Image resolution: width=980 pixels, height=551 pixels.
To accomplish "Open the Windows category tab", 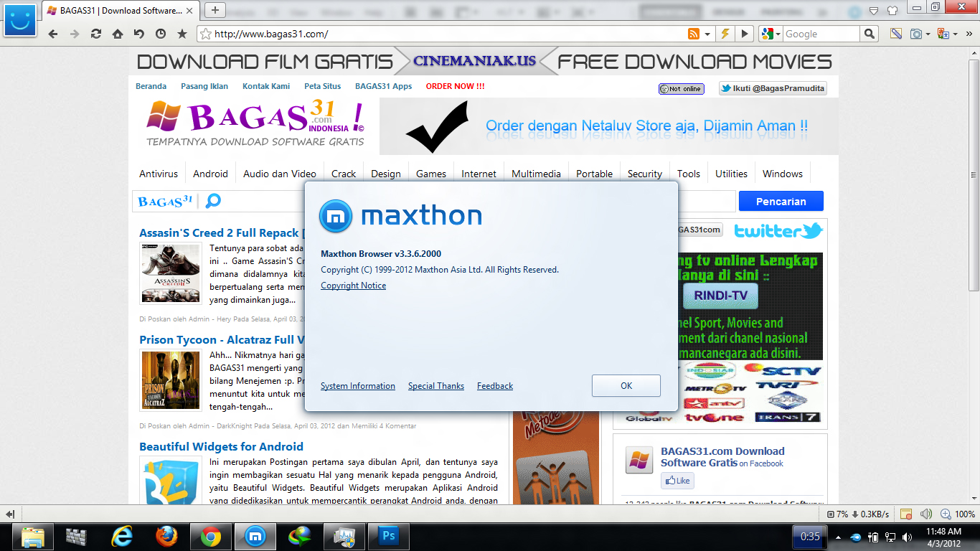I will [x=783, y=174].
